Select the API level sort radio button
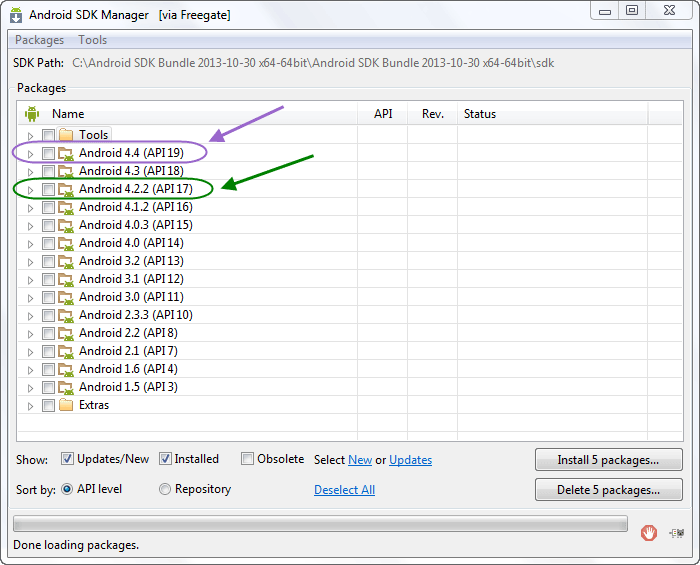 pyautogui.click(x=67, y=490)
